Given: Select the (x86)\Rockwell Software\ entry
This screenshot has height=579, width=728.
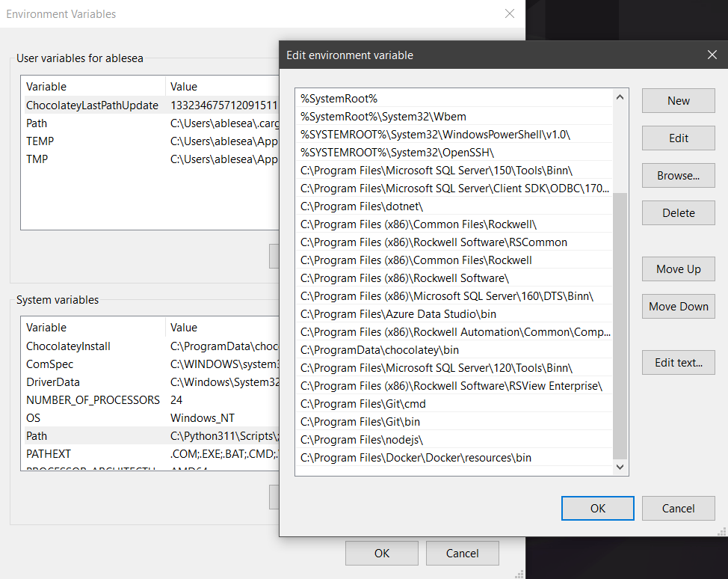Looking at the screenshot, I should tap(454, 278).
